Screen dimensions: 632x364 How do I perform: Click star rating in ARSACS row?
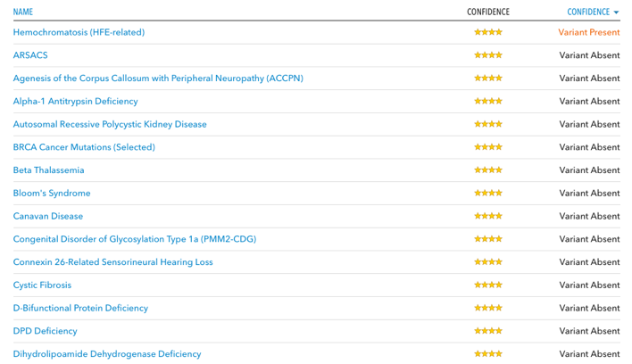pyautogui.click(x=488, y=54)
